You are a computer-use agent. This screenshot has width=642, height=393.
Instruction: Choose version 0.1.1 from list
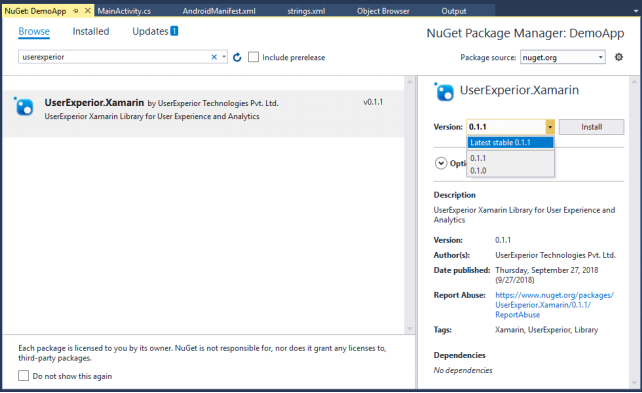click(x=510, y=158)
